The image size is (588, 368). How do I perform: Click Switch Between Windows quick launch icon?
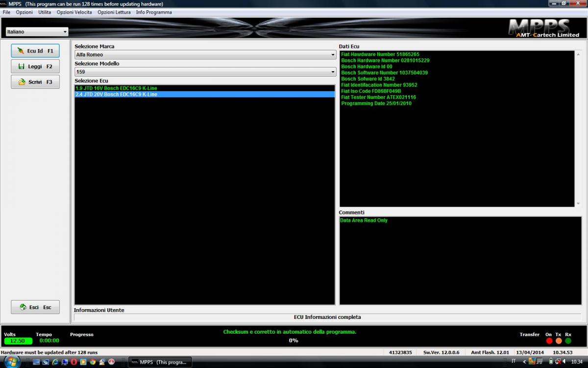click(x=46, y=362)
